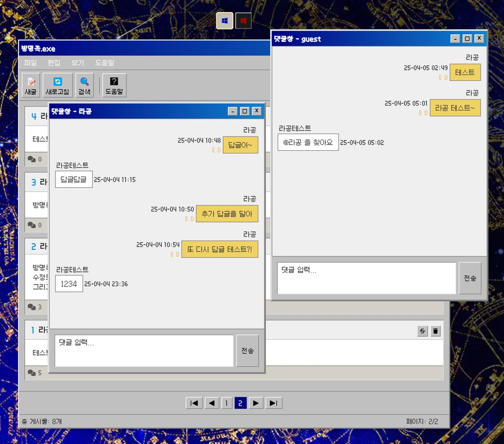504x444 pixels.
Task: Switch to the red Windows theme icon
Action: tap(243, 21)
